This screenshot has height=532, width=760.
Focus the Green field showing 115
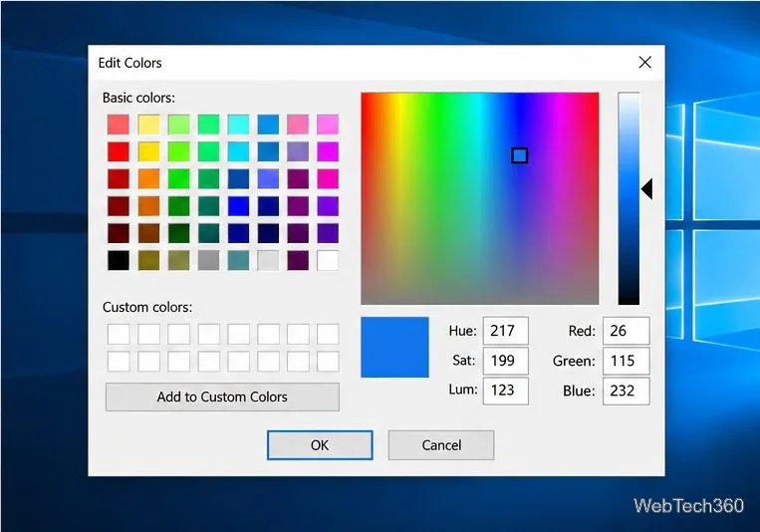(x=627, y=361)
